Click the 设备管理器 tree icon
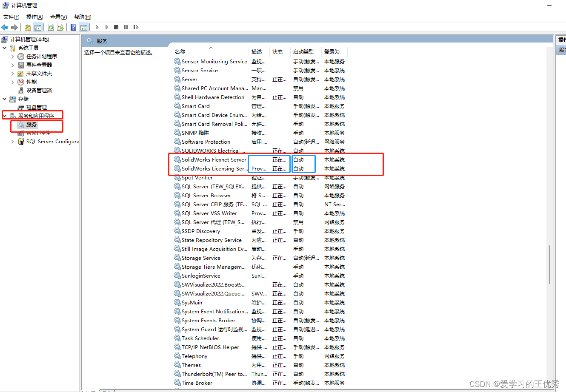Screen dimensions: 566x392 (x=21, y=91)
